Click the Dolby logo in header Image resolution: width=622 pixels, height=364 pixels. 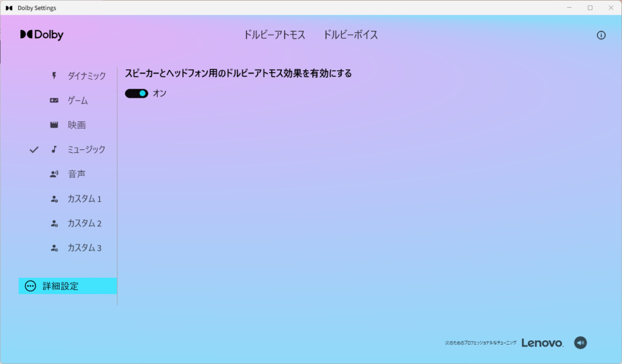[41, 35]
